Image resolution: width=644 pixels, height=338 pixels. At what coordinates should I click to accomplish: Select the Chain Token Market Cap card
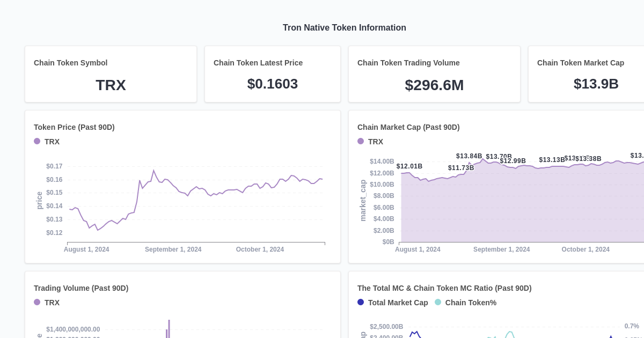596,74
